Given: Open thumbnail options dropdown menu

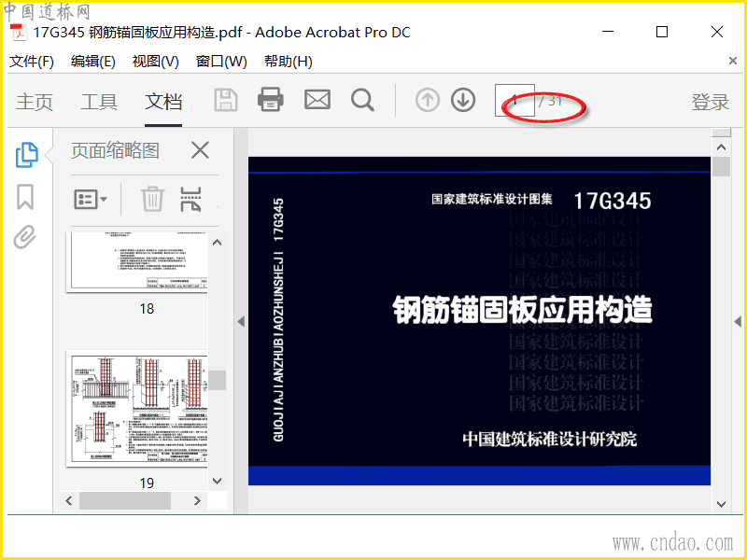Looking at the screenshot, I should pyautogui.click(x=90, y=199).
